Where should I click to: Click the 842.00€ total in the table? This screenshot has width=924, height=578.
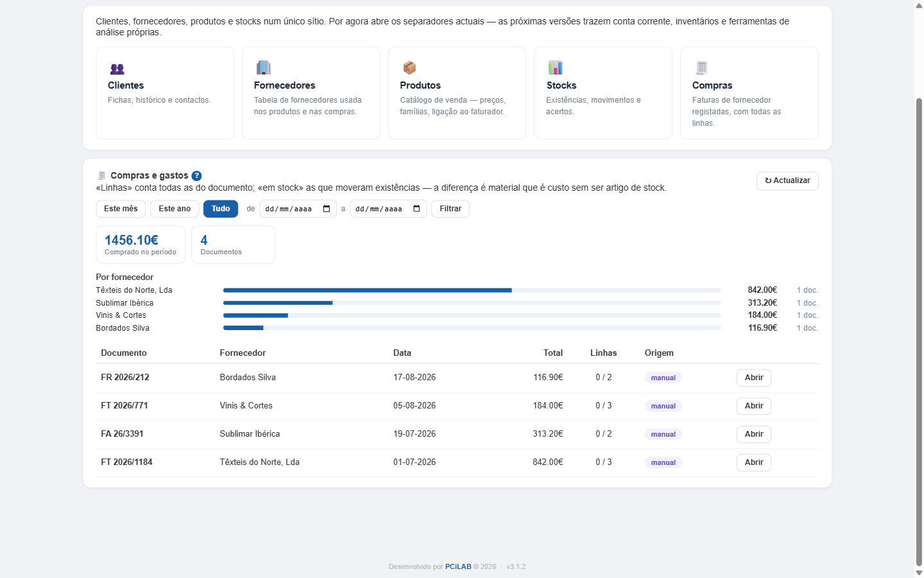[x=548, y=462]
